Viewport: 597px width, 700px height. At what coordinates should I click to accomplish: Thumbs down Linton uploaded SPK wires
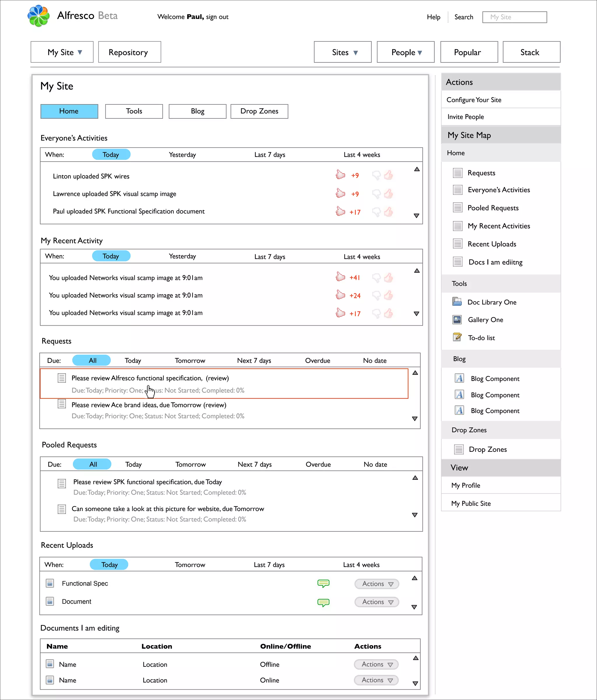click(376, 175)
